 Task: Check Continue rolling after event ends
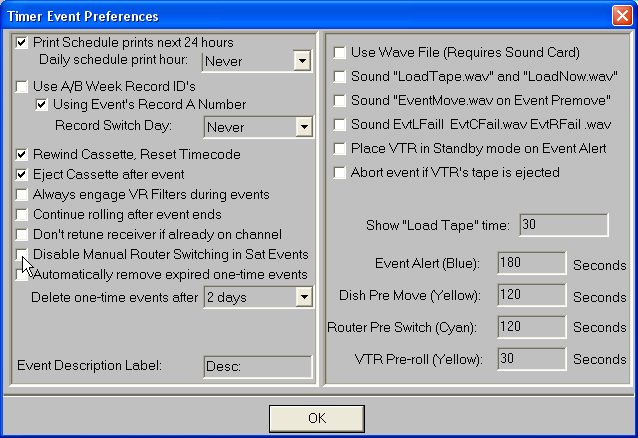(x=23, y=214)
